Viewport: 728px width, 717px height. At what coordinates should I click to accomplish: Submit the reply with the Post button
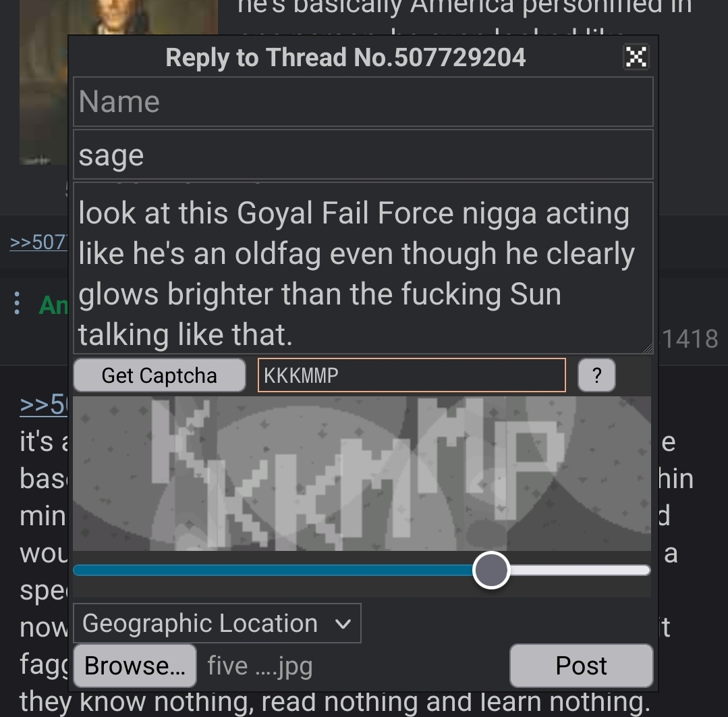[x=582, y=666]
